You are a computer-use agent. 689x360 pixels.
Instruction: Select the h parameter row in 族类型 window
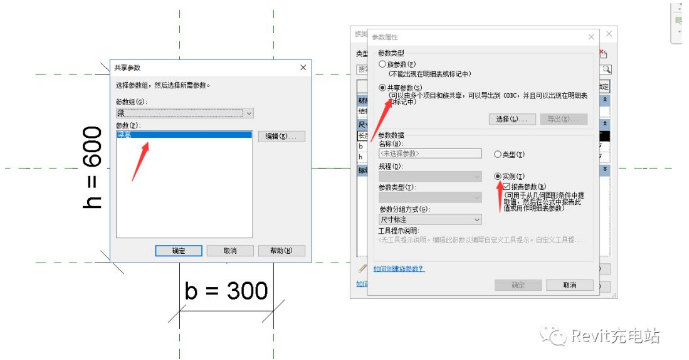pos(363,157)
